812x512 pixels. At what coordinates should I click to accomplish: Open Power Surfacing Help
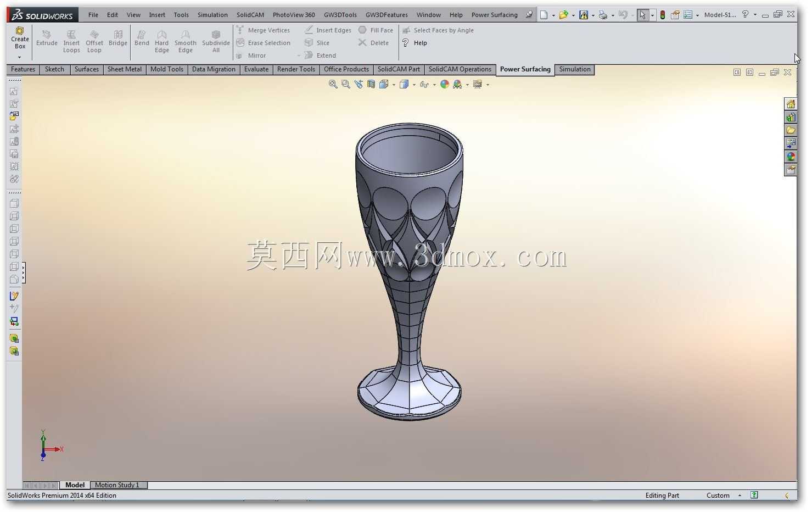click(415, 43)
